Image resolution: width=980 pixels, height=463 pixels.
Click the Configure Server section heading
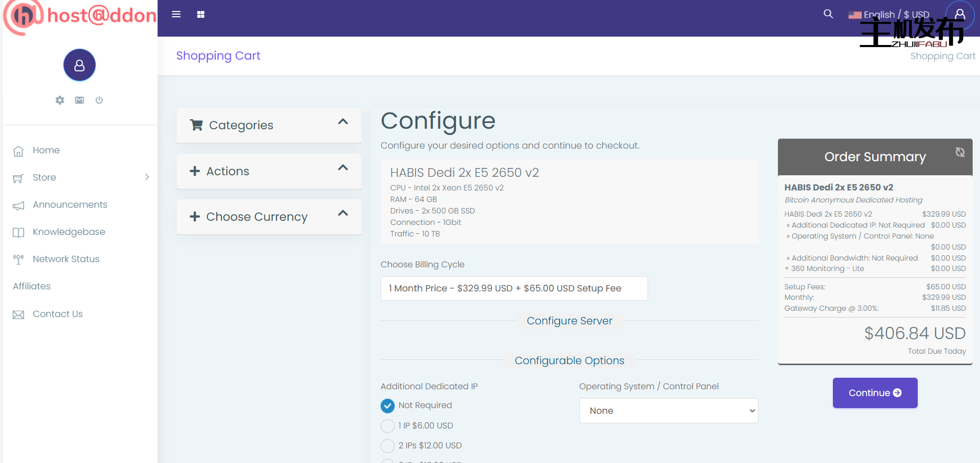point(570,321)
